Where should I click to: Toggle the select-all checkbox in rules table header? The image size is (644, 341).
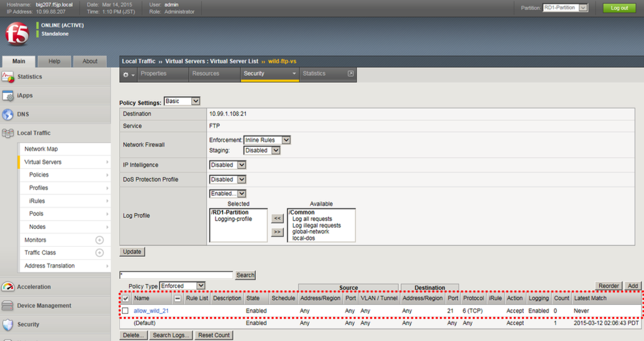(x=126, y=299)
